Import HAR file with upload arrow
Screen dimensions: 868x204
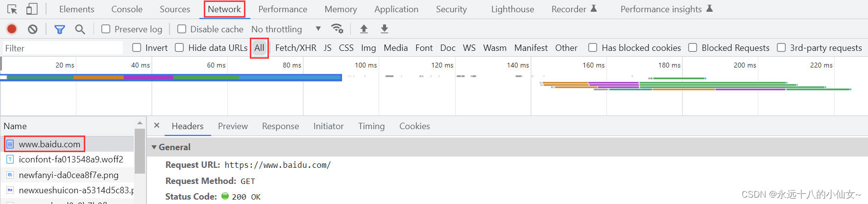(x=364, y=29)
